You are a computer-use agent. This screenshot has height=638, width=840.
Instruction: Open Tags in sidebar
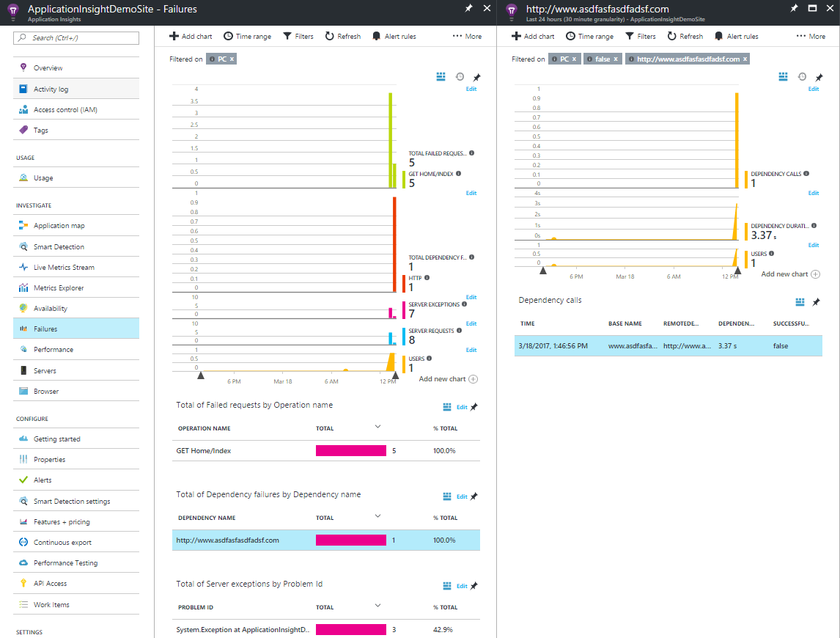[75, 130]
